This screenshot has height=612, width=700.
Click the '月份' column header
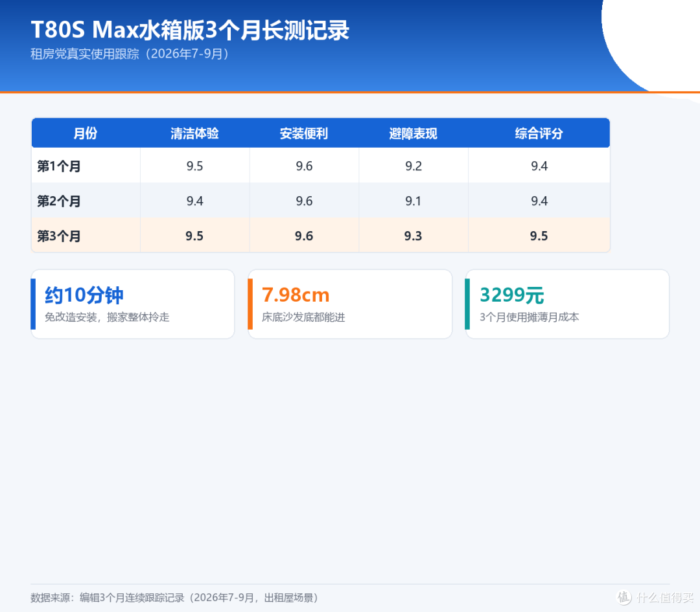coord(86,133)
